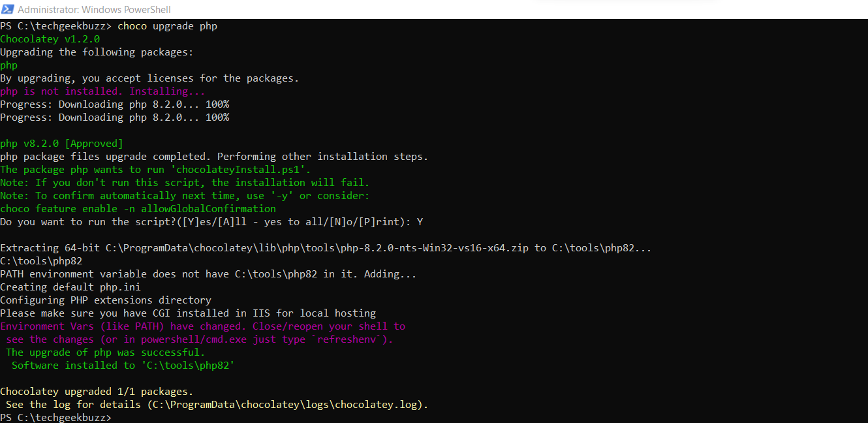Click the first 'Downloading php 8.2.0... 100%' line
The width and height of the screenshot is (868, 423).
pyautogui.click(x=114, y=104)
